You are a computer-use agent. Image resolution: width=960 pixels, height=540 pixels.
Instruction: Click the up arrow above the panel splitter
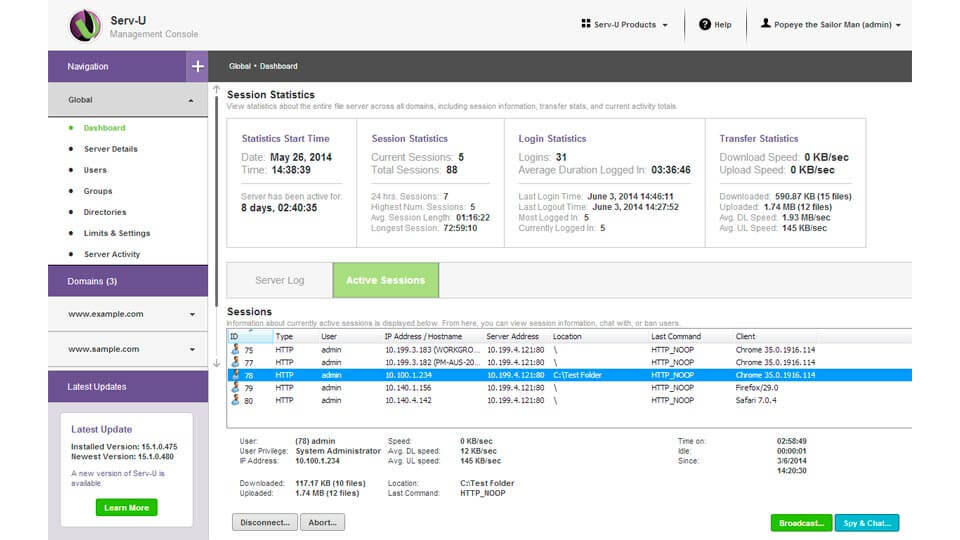[216, 89]
